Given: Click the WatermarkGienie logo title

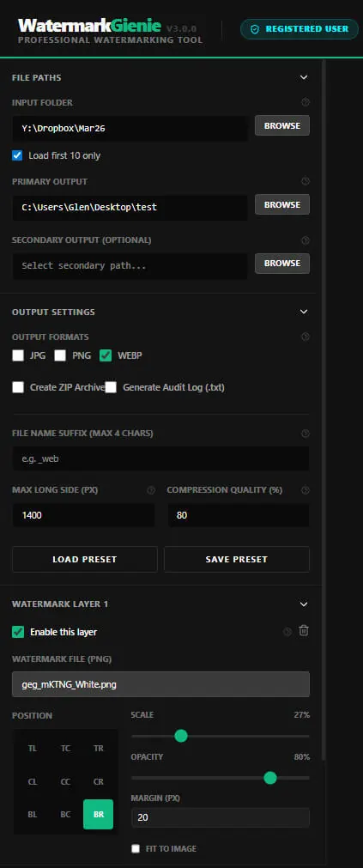Looking at the screenshot, I should [x=89, y=26].
